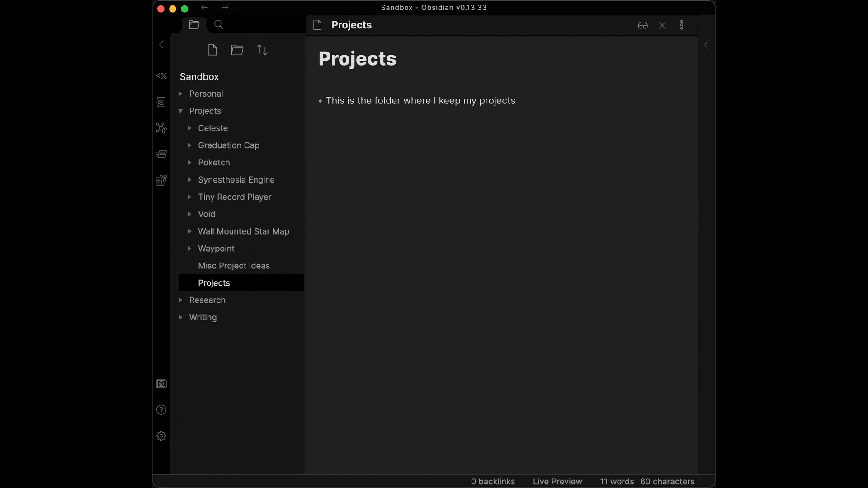Click the new note icon
Screen dimensions: 868x488
pyautogui.click(x=212, y=50)
